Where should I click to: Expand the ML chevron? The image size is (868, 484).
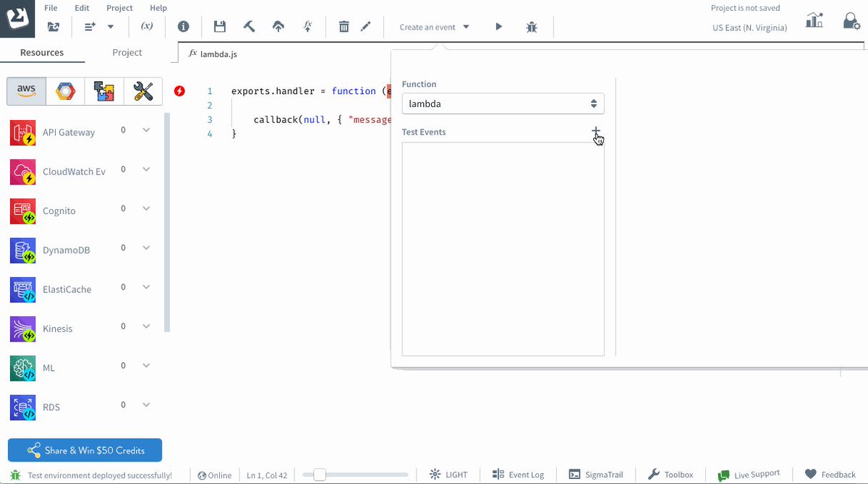click(146, 365)
